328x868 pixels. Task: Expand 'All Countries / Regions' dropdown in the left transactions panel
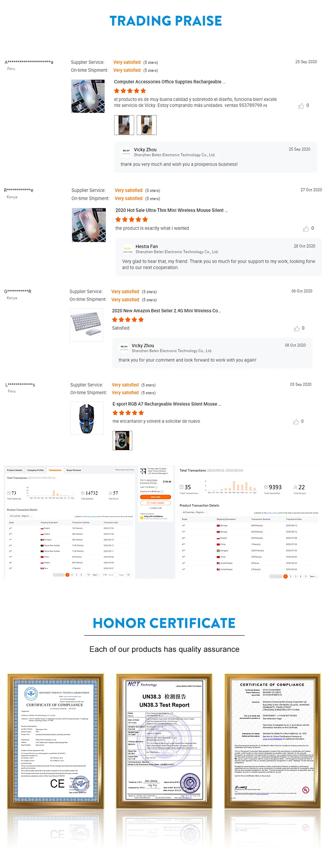click(x=20, y=516)
